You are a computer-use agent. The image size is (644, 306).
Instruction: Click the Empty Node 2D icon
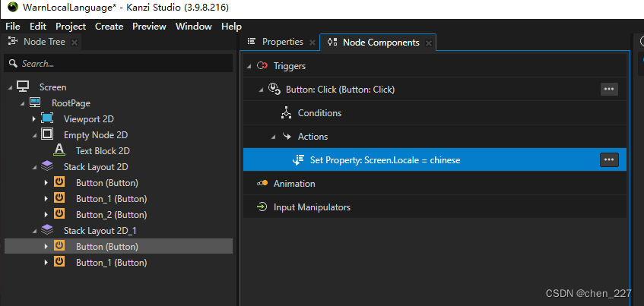pos(47,134)
